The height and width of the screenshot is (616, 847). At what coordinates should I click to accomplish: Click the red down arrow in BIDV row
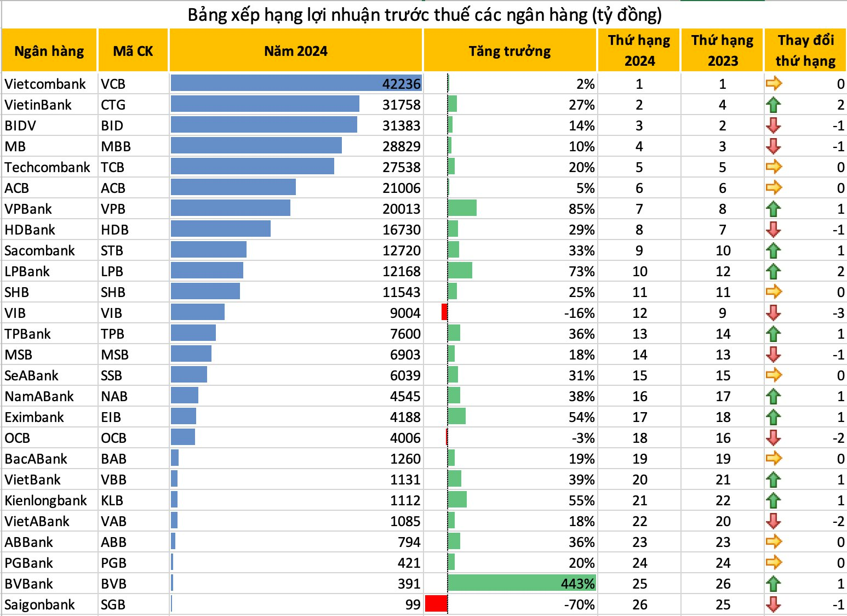pyautogui.click(x=773, y=126)
